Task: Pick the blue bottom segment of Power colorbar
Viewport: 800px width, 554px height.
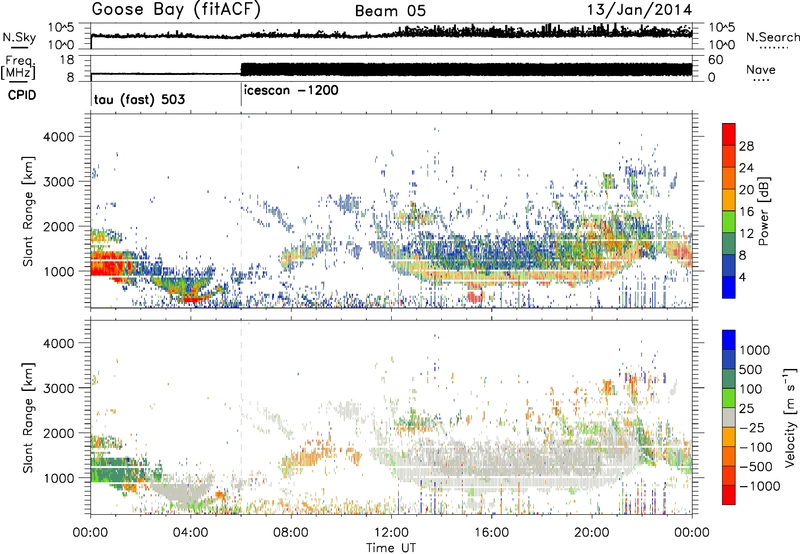Action: pyautogui.click(x=729, y=287)
